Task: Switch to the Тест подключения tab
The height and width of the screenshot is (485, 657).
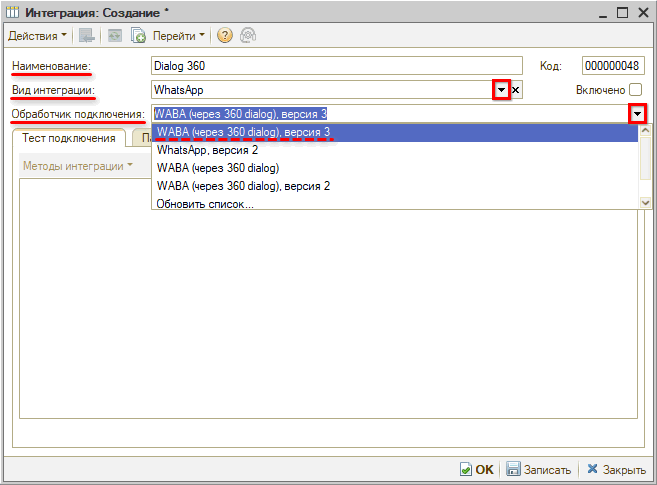Action: coord(69,138)
